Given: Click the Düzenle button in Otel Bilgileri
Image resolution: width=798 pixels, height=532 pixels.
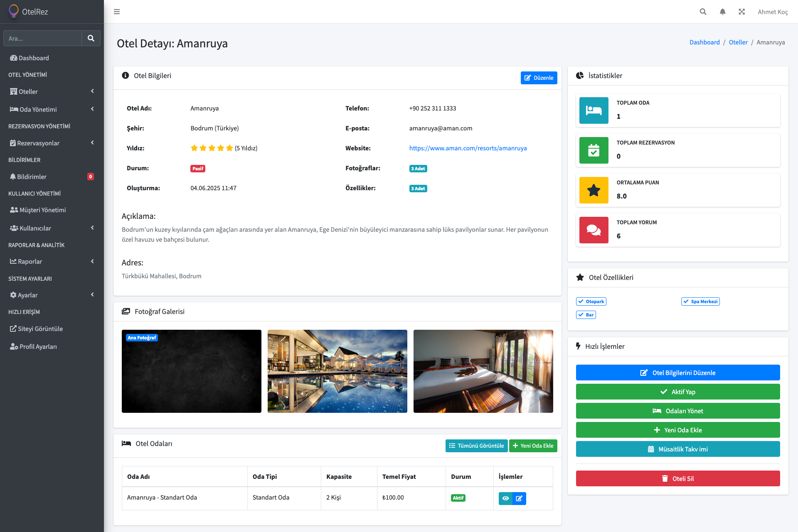Looking at the screenshot, I should pyautogui.click(x=539, y=78).
